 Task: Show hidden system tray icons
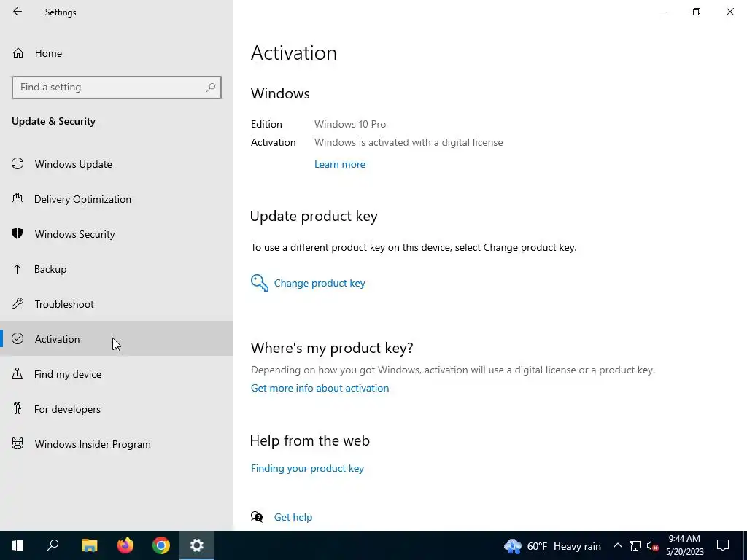point(617,545)
